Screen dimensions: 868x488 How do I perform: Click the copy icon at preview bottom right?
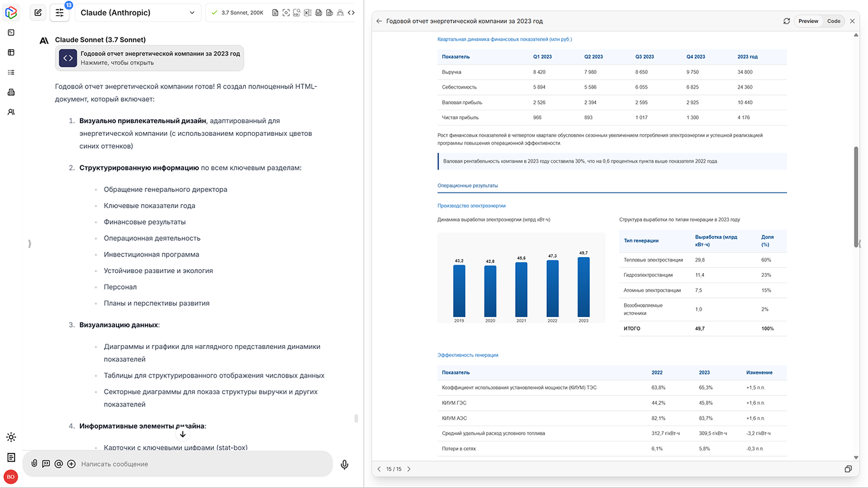(x=848, y=469)
